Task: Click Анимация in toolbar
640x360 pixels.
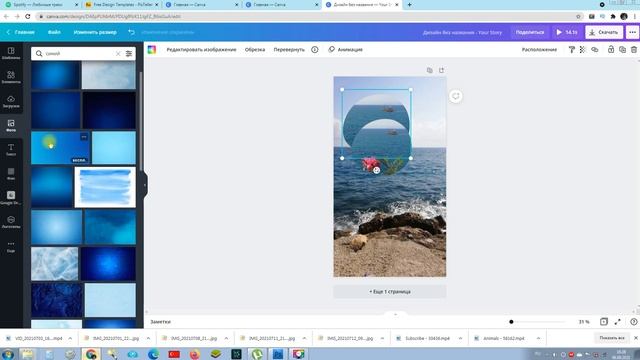Action: [345, 49]
